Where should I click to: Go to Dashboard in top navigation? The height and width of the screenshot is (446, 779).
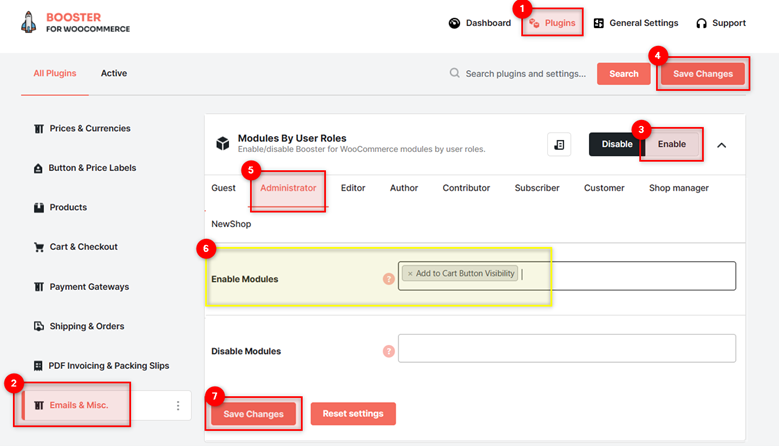(479, 23)
